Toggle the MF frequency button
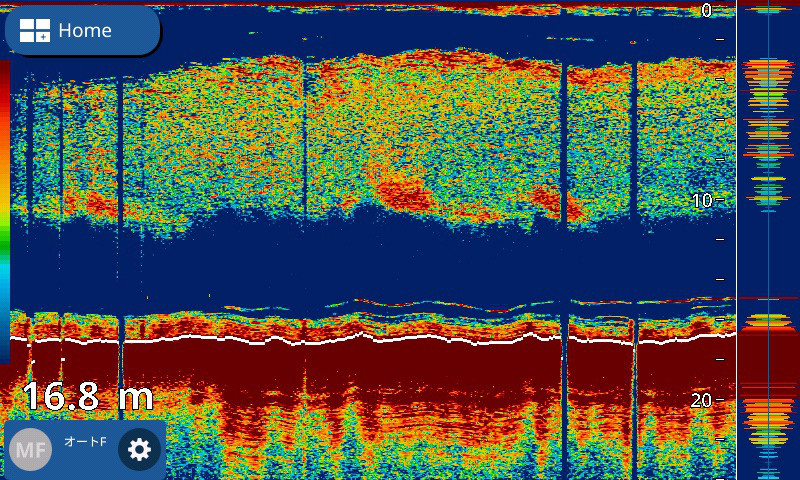Image resolution: width=800 pixels, height=480 pixels. point(31,449)
